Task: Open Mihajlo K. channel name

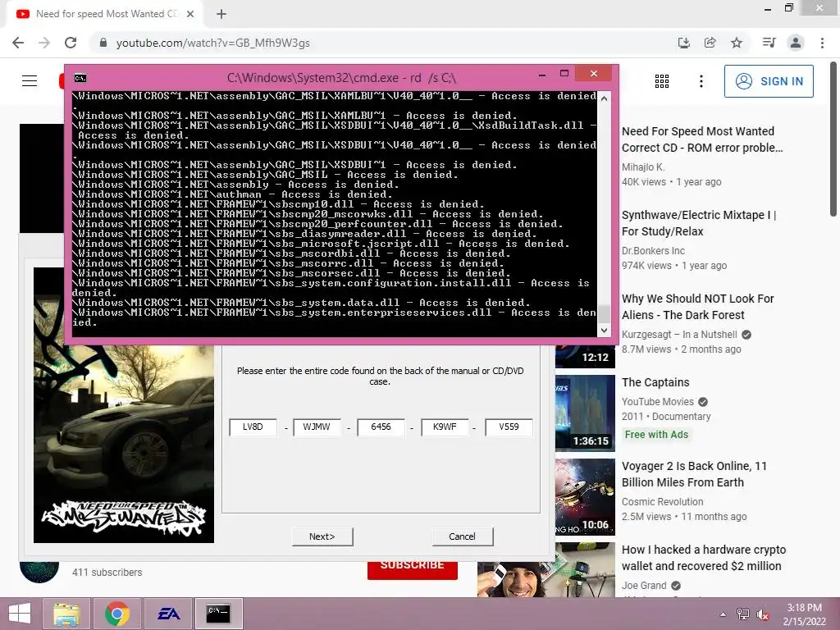Action: pyautogui.click(x=643, y=167)
